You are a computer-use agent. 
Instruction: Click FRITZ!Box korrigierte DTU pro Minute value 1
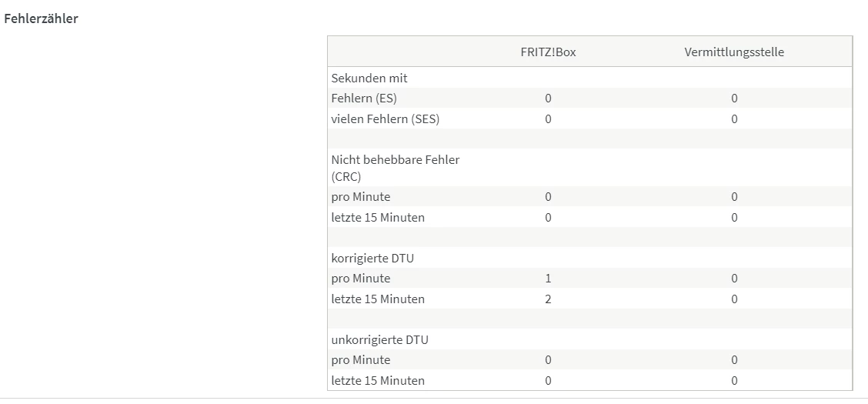[548, 279]
